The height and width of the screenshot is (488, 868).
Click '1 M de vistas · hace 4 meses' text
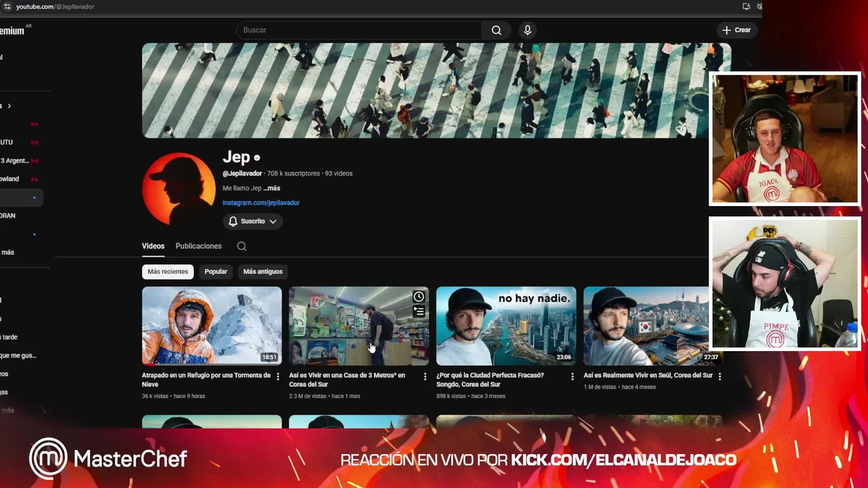(x=620, y=387)
